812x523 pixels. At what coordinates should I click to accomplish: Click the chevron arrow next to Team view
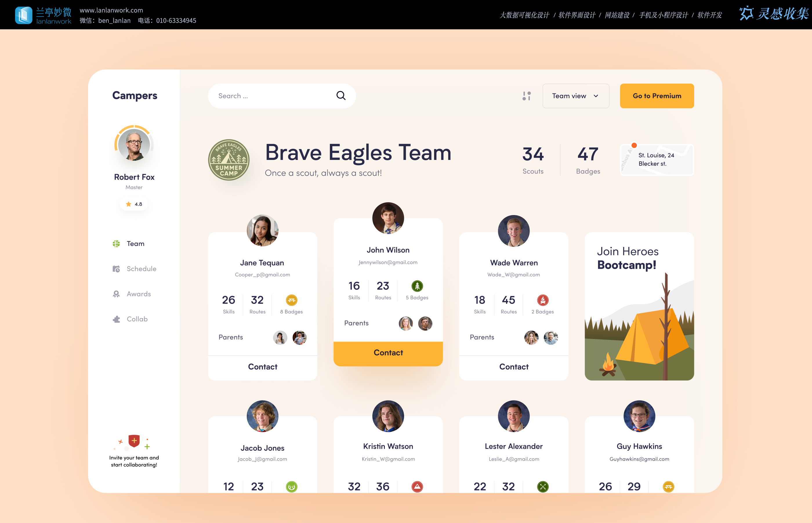(596, 96)
